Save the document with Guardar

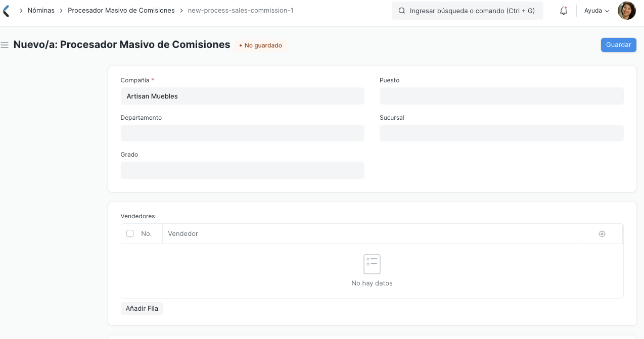tap(619, 45)
